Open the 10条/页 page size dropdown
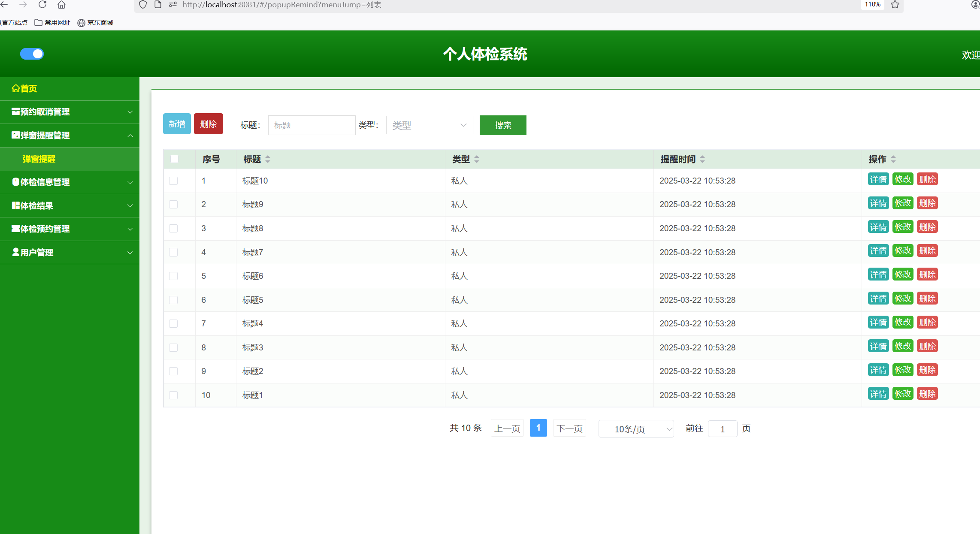The width and height of the screenshot is (980, 534). click(636, 429)
